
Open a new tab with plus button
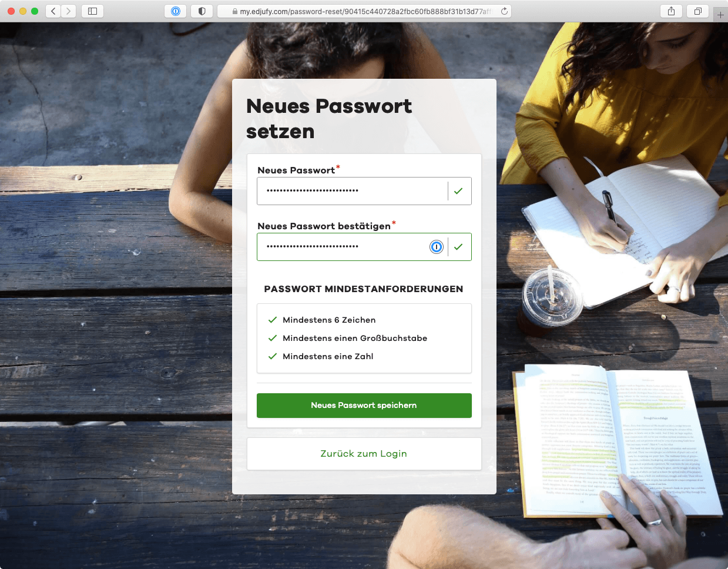pos(720,15)
